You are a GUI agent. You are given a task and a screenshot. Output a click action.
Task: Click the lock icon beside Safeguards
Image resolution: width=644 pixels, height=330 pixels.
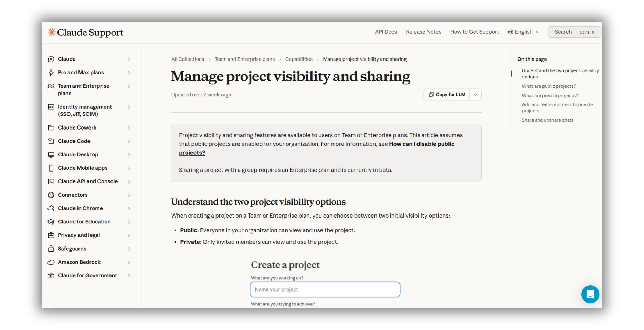click(51, 249)
